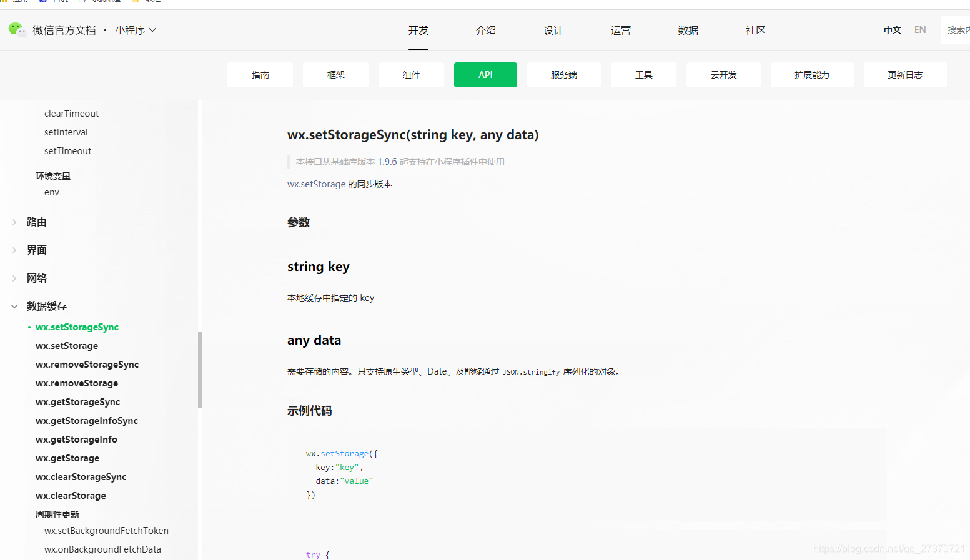Open wx.getStorageInfo in sidebar

click(76, 440)
